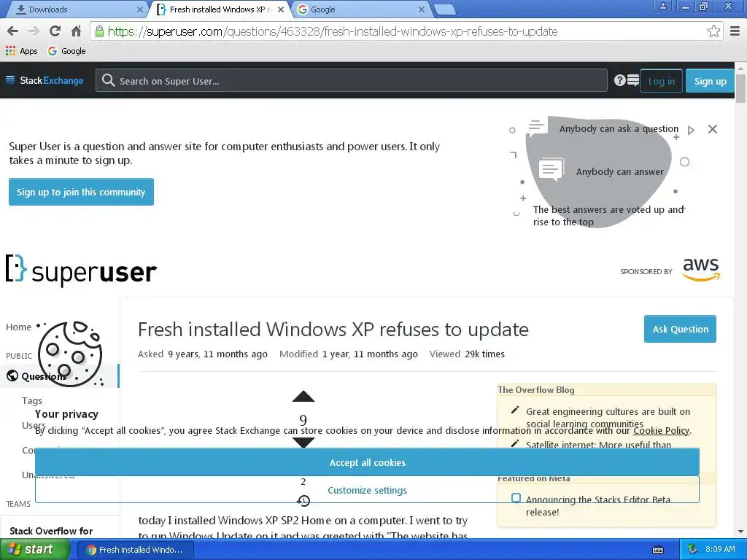Screen dimensions: 747x560
Task: Open the browser home icon
Action: 76,31
